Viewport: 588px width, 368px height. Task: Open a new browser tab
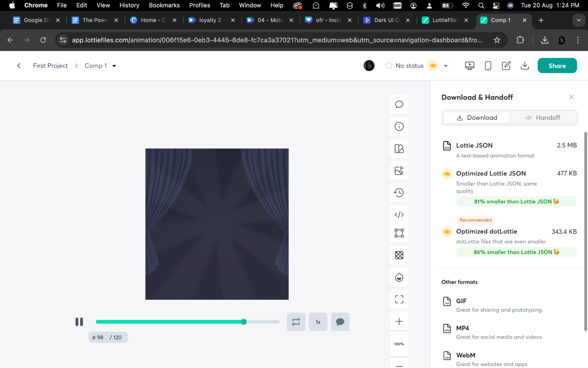541,20
